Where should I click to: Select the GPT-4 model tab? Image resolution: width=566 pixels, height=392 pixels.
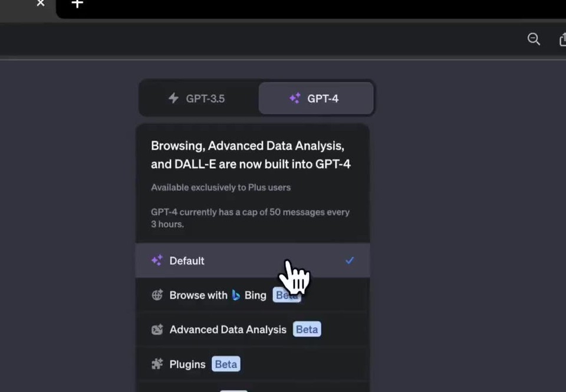point(316,98)
